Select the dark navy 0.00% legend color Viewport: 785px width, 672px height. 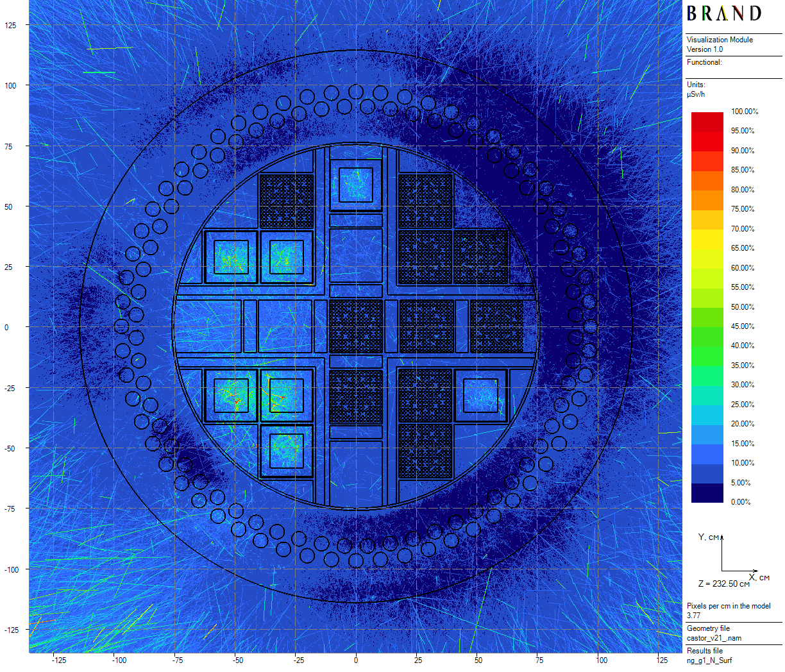click(707, 492)
